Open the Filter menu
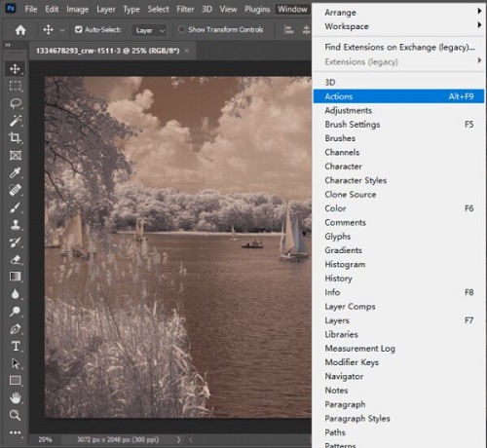Viewport: 487px width, 448px height. 185,9
